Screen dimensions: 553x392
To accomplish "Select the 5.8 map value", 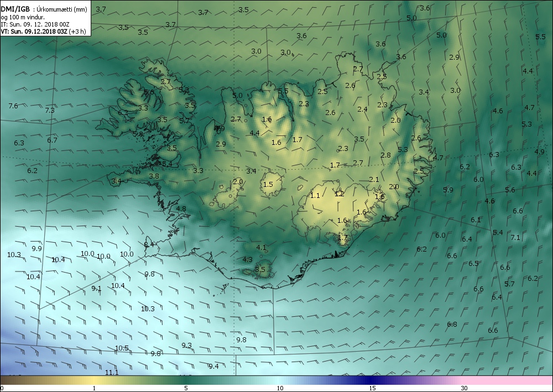I will (x=138, y=134).
